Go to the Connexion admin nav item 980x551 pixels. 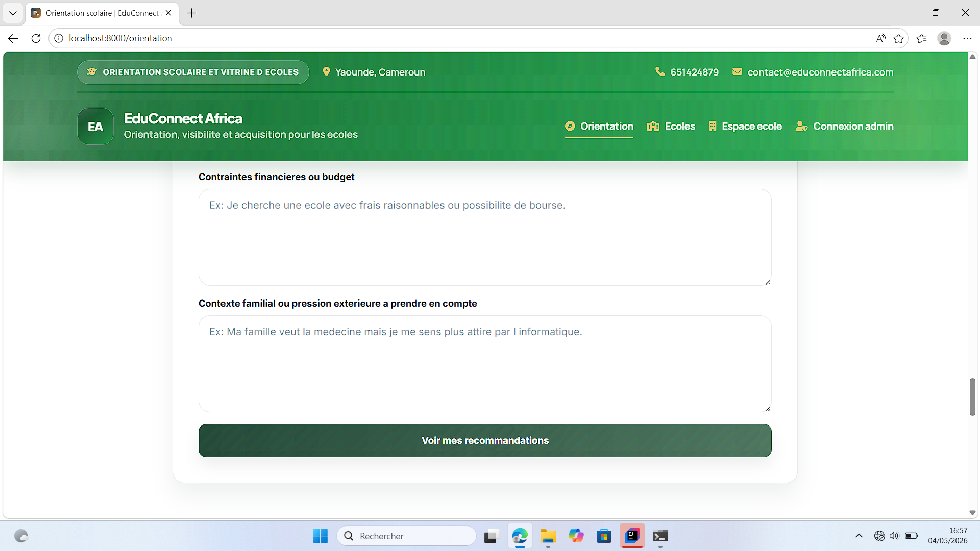844,126
